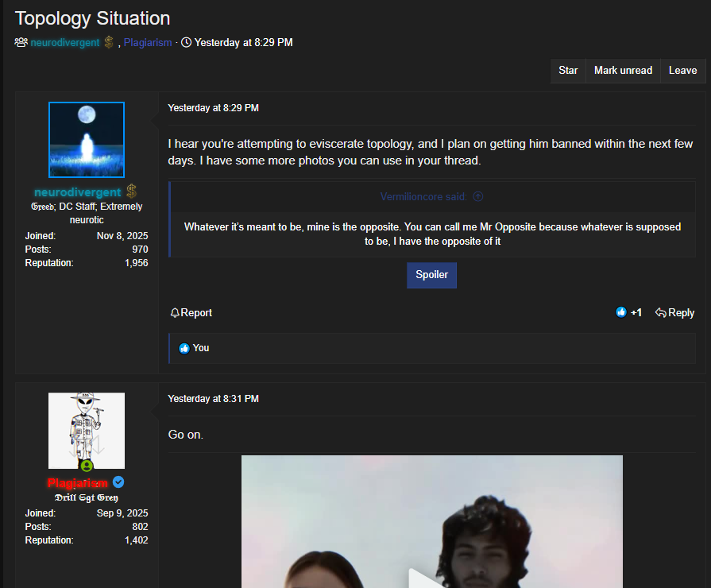Viewport: 711px width, 588px height.
Task: Click the Report bell icon on the first post
Action: [174, 312]
